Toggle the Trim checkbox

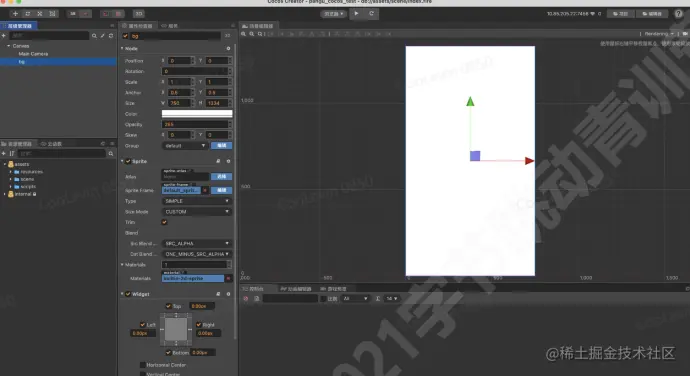(x=164, y=222)
